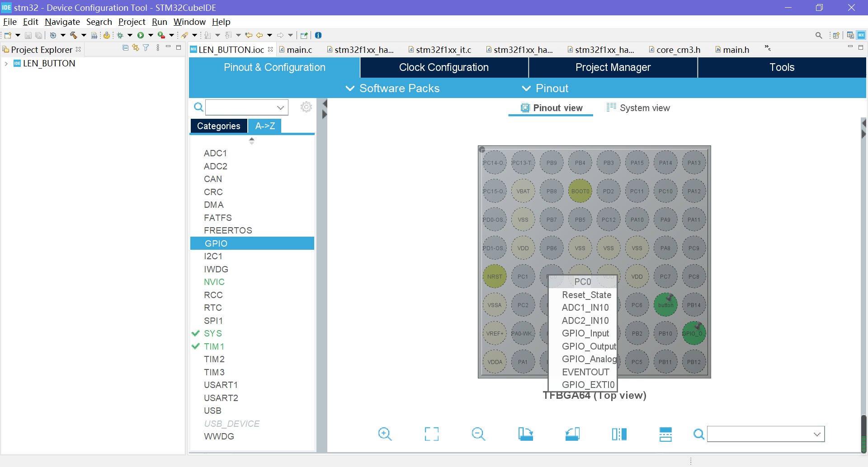Click the fit-to-screen pinout icon
The width and height of the screenshot is (868, 467).
click(x=432, y=434)
